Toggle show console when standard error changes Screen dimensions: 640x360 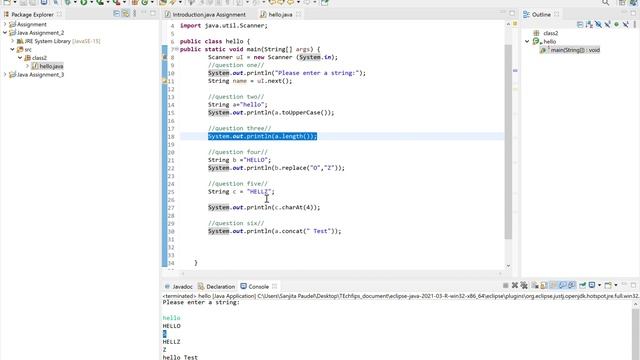572,285
